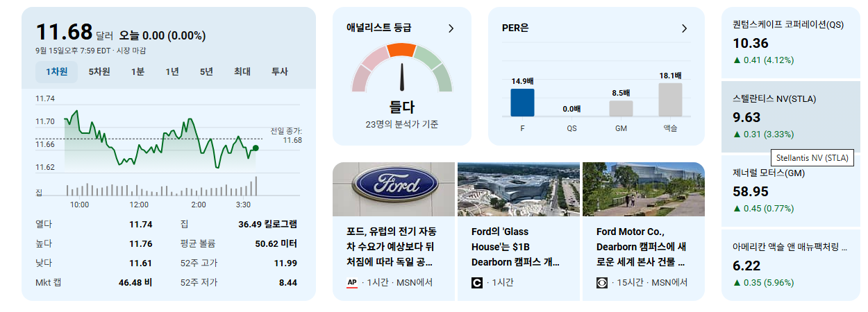868x312 pixels.
Task: Click the 낮다 value 11.61
Action: pos(140,263)
